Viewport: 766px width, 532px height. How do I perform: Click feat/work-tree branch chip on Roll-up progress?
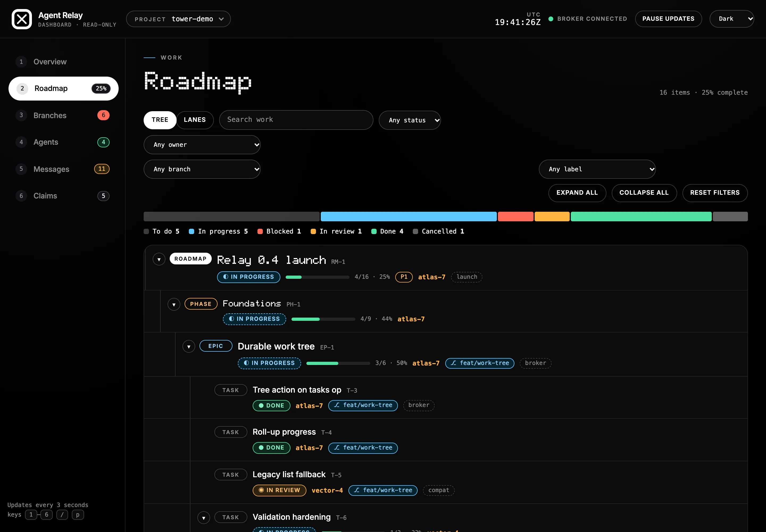pos(363,448)
